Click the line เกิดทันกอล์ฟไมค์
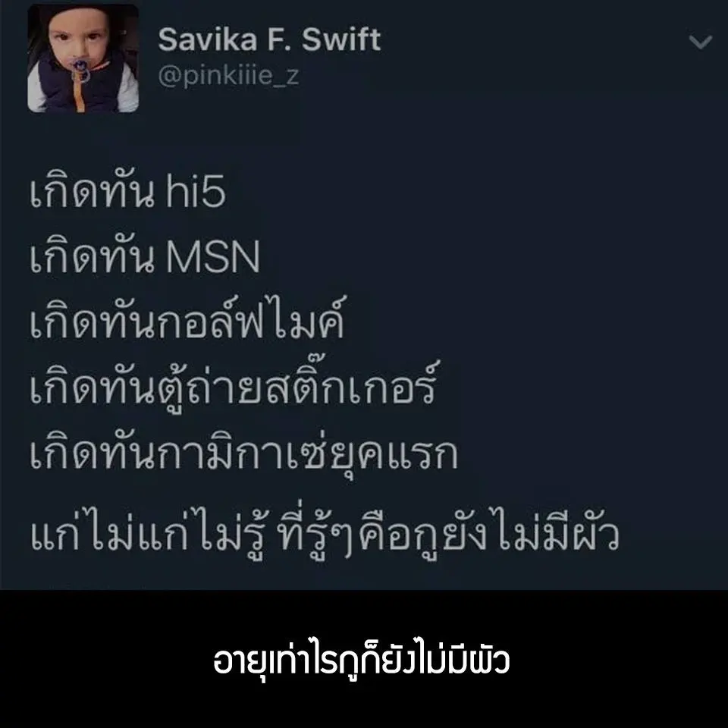The height and width of the screenshot is (728, 728). [187, 318]
